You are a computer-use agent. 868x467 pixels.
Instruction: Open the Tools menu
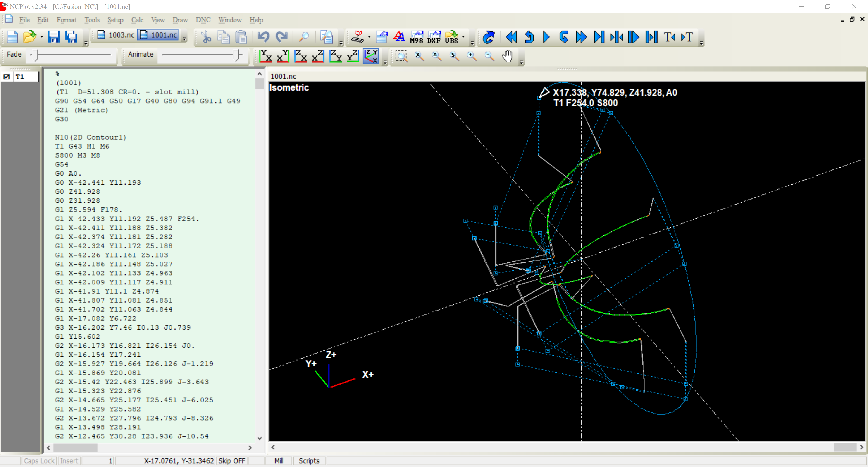point(92,20)
